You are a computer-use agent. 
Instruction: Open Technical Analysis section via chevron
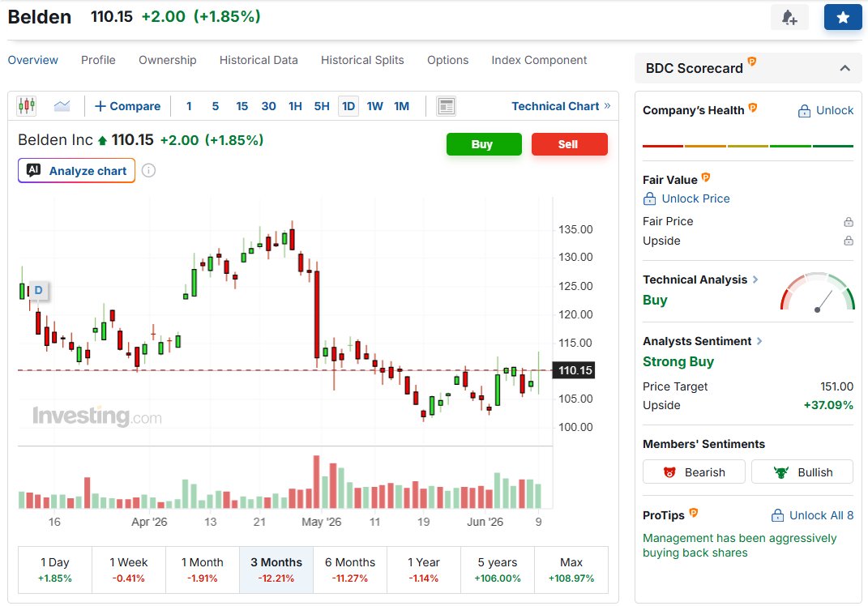[x=755, y=280]
